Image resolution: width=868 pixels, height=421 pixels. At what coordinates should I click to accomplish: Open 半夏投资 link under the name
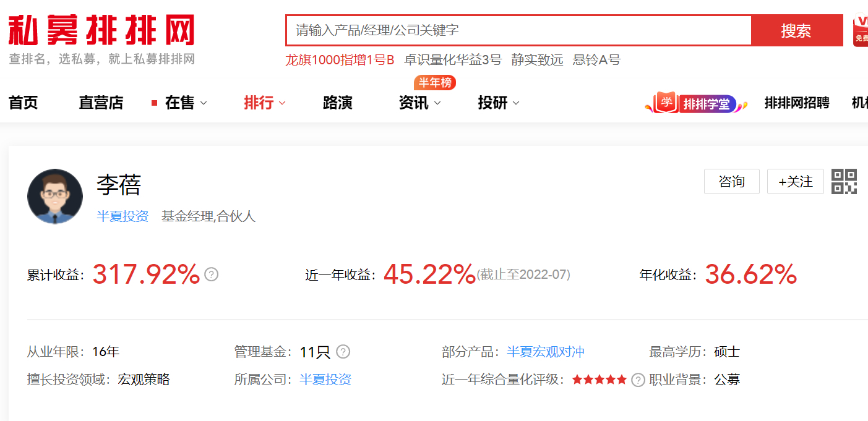pos(122,216)
